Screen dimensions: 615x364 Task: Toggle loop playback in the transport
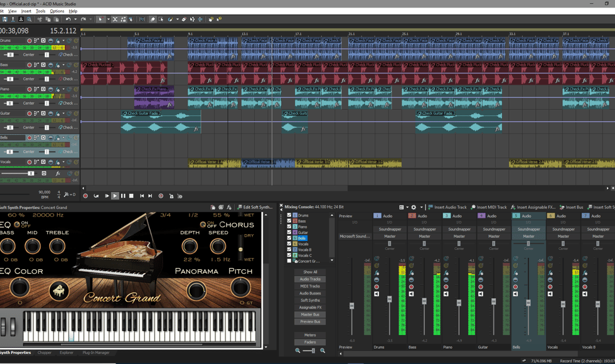click(x=96, y=196)
